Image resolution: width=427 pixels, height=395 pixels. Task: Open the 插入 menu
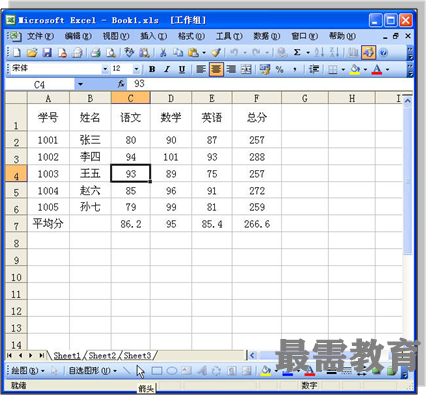point(153,36)
